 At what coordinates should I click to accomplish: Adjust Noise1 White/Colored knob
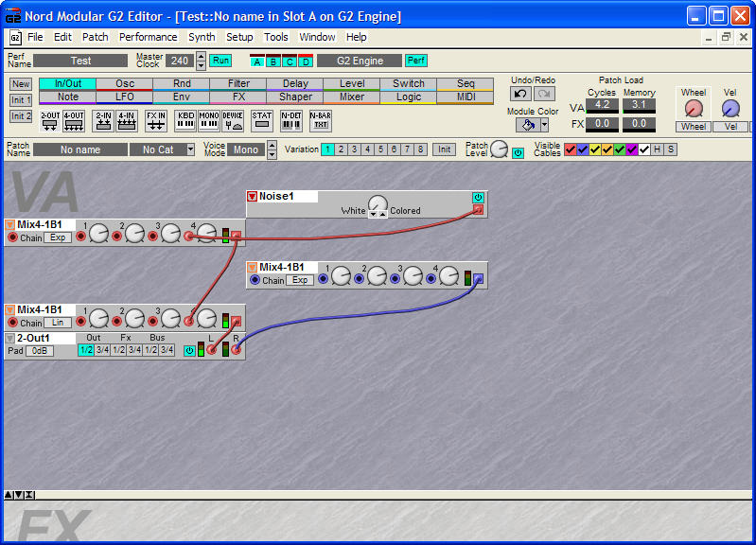[x=378, y=204]
